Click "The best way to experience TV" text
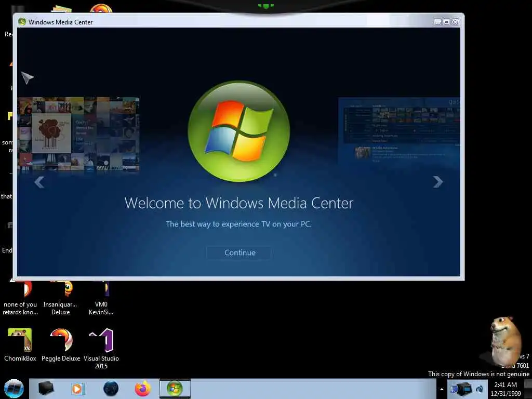The image size is (532, 399). (238, 224)
